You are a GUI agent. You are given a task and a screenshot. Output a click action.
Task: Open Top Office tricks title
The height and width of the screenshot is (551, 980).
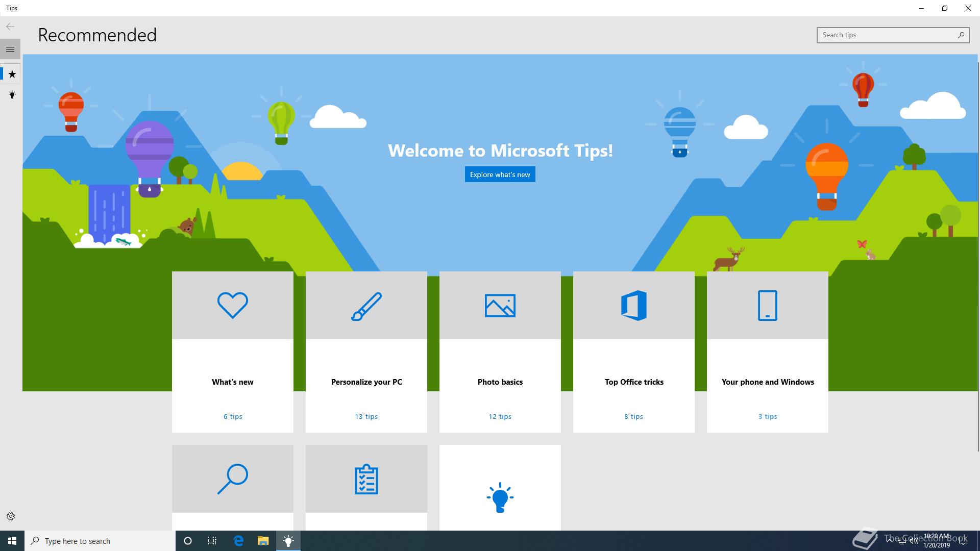[x=634, y=382]
